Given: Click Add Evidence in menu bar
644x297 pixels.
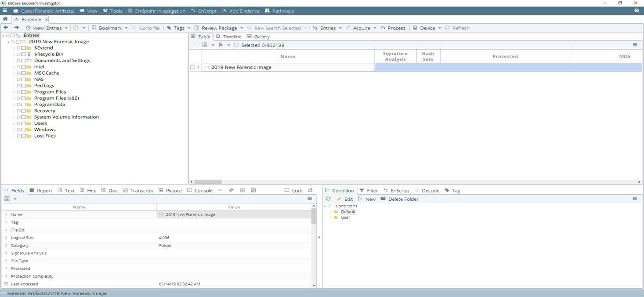Looking at the screenshot, I should click(241, 11).
